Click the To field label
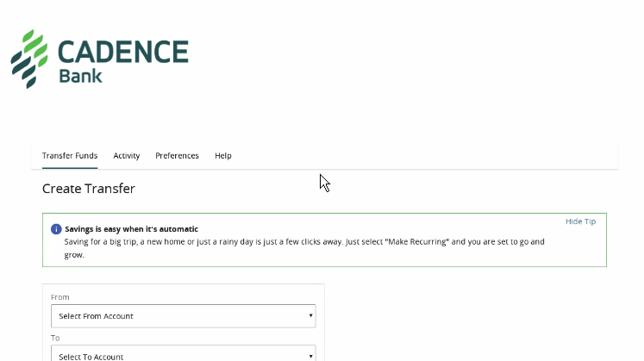The image size is (644, 361). tap(55, 338)
